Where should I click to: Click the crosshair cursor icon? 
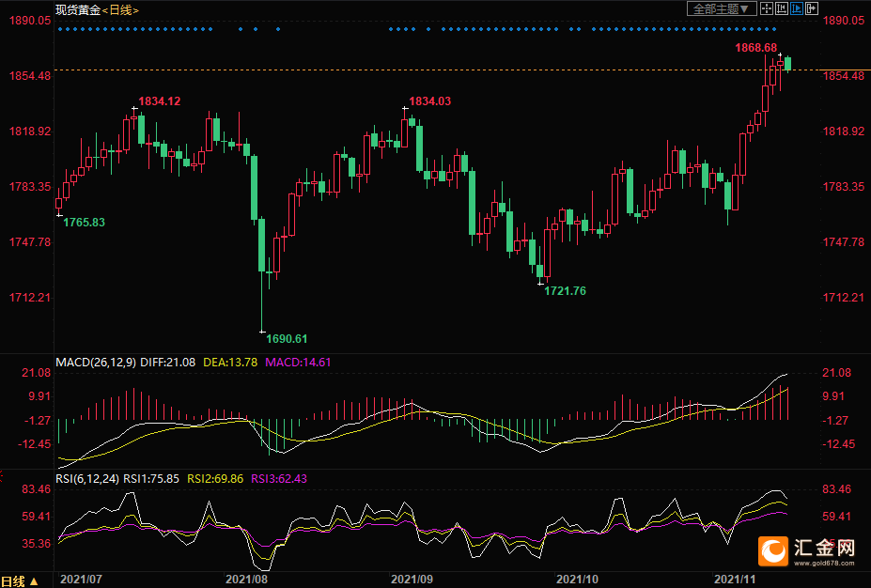(765, 8)
